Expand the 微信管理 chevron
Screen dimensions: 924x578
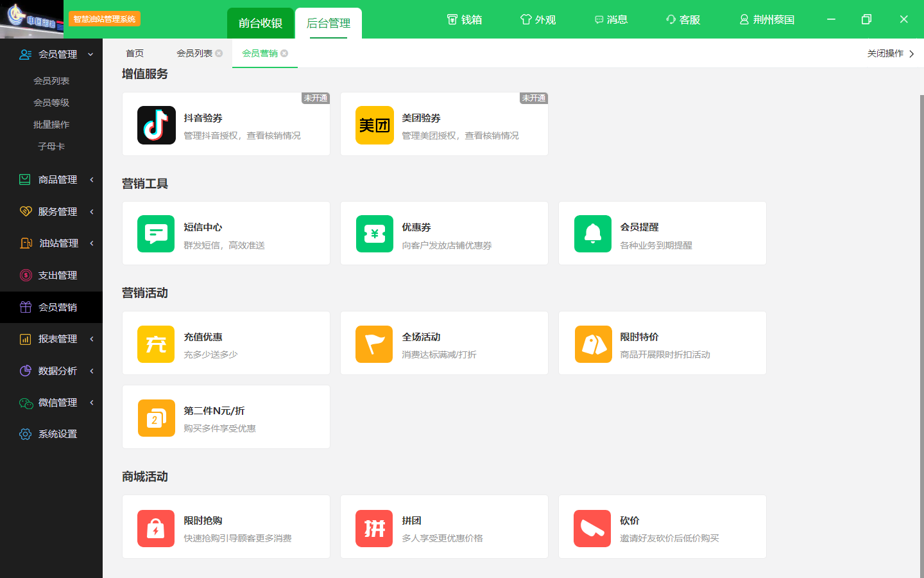coord(92,402)
